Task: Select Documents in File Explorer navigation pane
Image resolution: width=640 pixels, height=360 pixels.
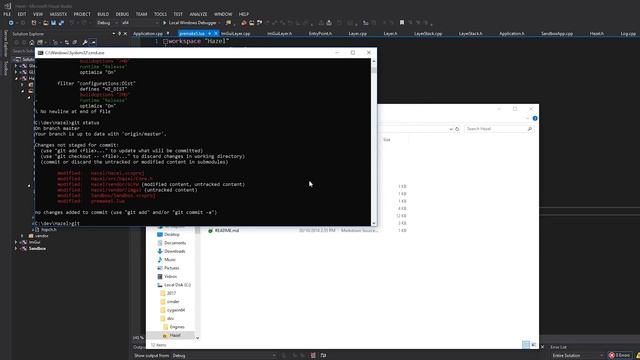Action: (x=175, y=243)
